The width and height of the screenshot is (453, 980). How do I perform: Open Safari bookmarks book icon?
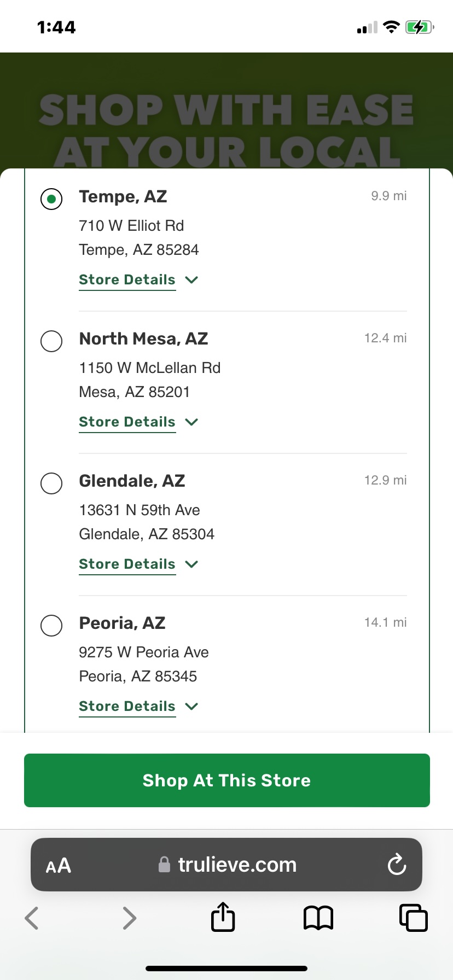(x=318, y=918)
